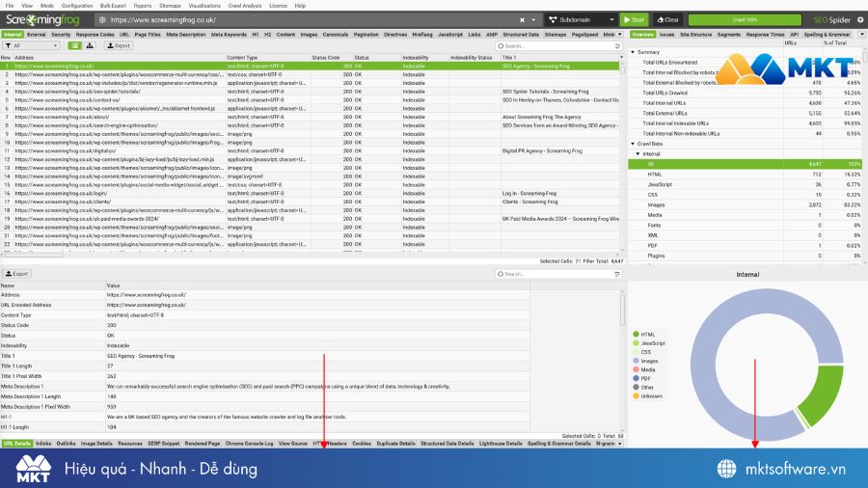
Task: Switch to Meta Description tab
Action: pyautogui.click(x=185, y=35)
